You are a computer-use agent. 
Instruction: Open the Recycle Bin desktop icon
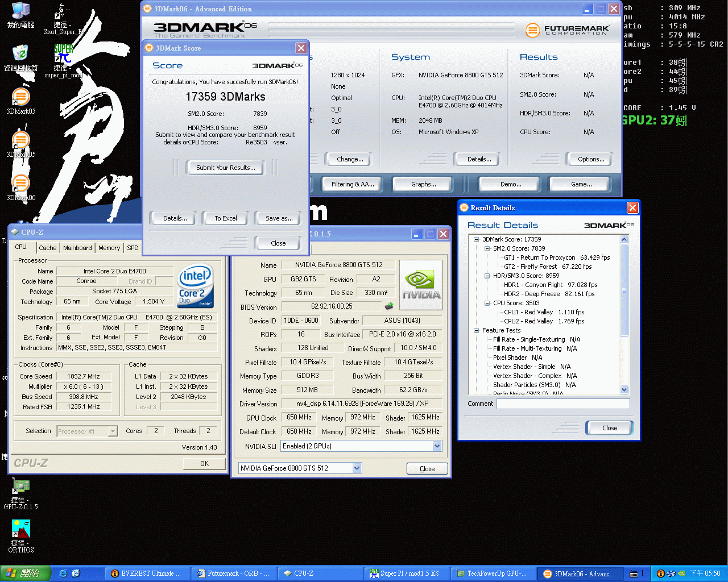coord(20,58)
